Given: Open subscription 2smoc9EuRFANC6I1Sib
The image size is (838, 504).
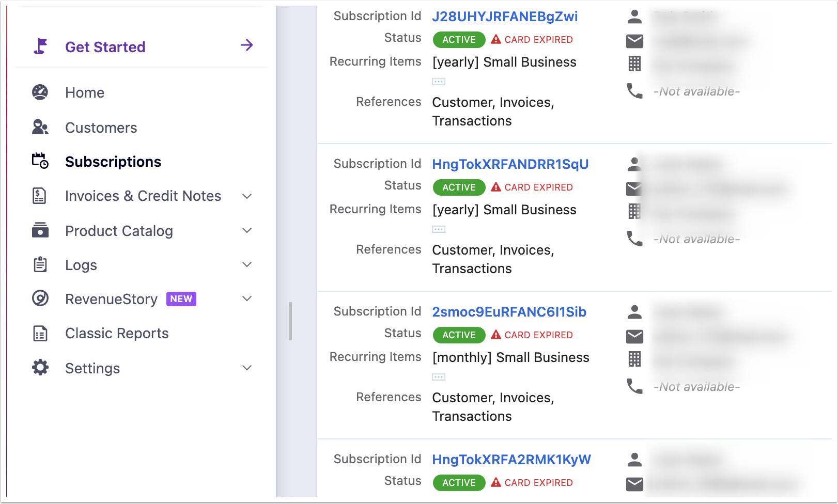Looking at the screenshot, I should click(509, 312).
